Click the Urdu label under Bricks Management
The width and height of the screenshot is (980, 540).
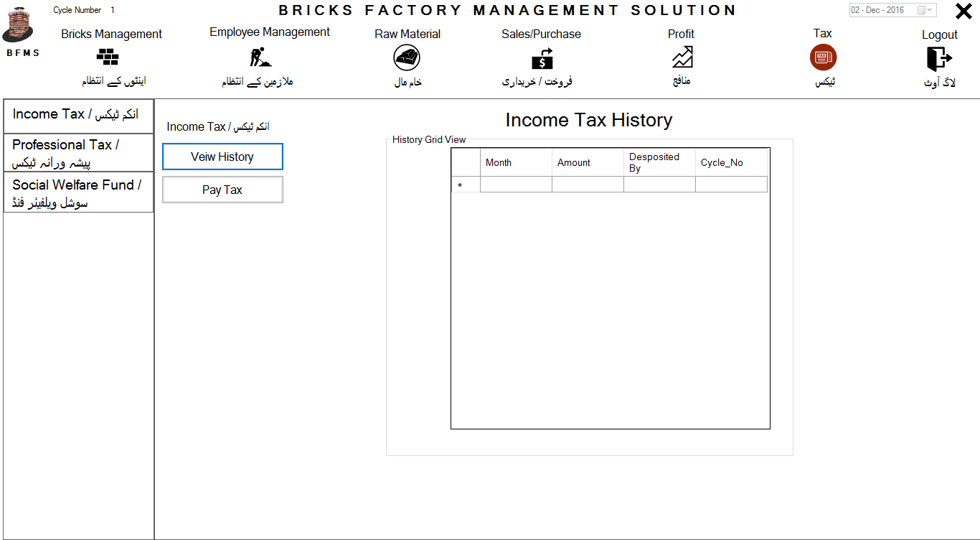(113, 81)
